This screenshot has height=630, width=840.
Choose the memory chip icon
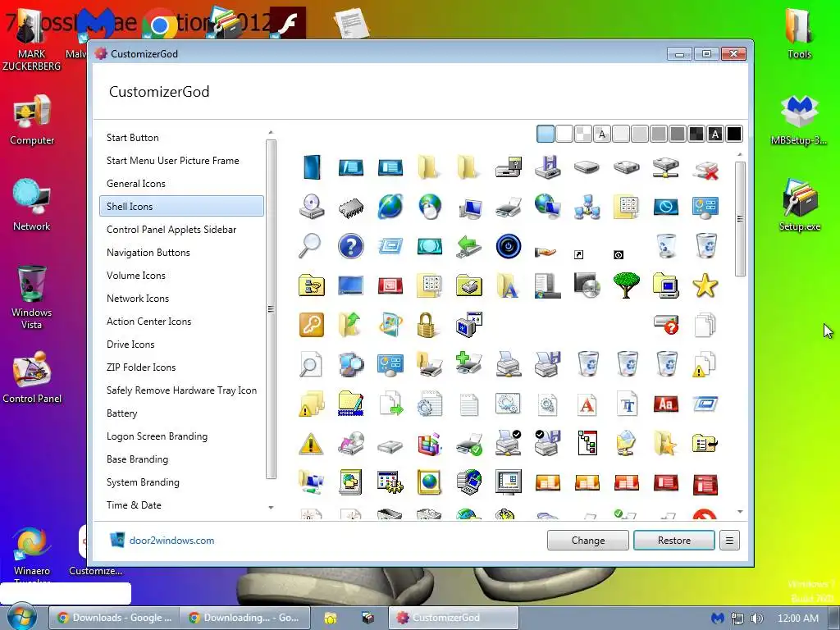pyautogui.click(x=351, y=208)
